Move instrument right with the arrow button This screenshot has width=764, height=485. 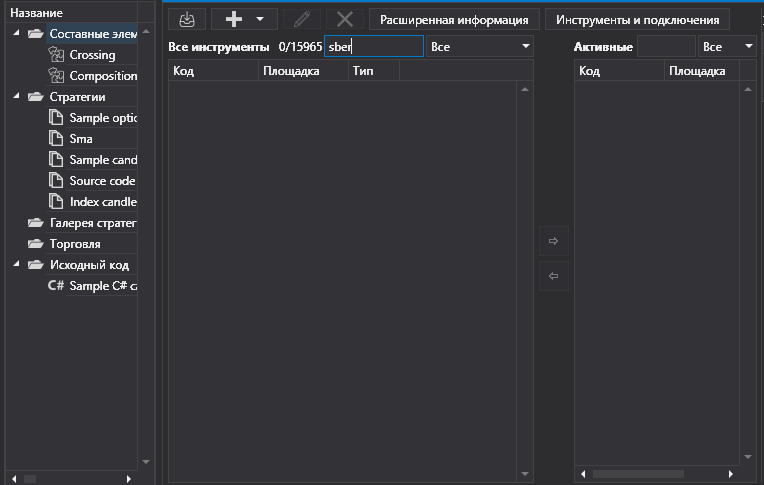[553, 241]
